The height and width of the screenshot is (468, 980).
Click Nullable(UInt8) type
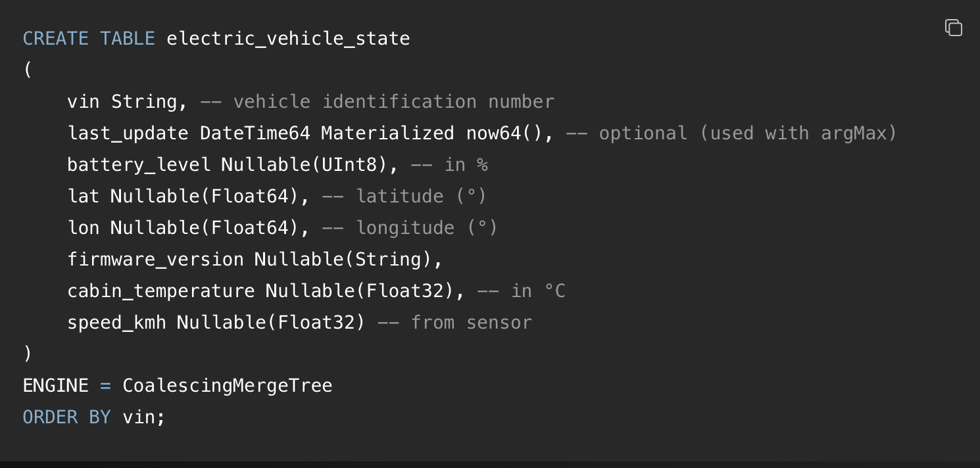tap(305, 164)
